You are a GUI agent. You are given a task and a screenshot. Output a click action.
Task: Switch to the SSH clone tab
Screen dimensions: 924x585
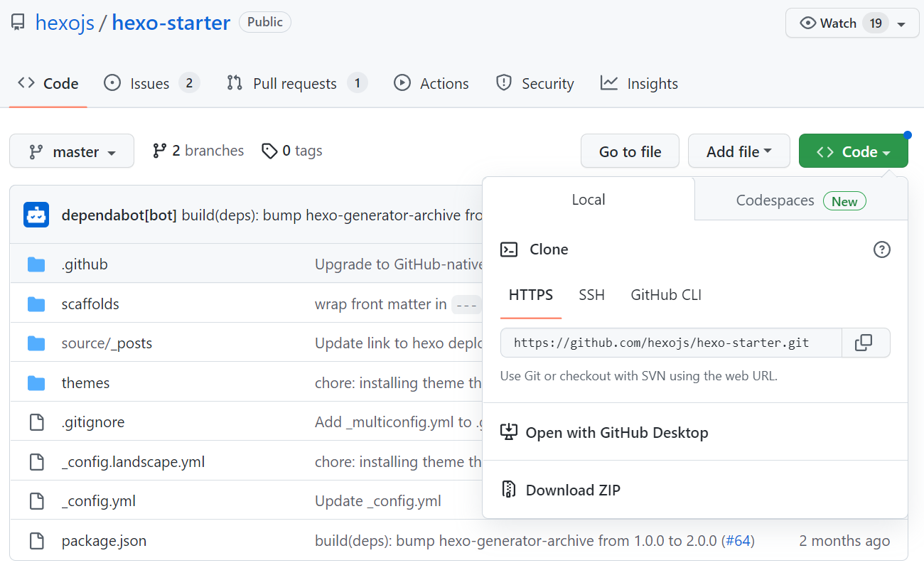point(591,295)
